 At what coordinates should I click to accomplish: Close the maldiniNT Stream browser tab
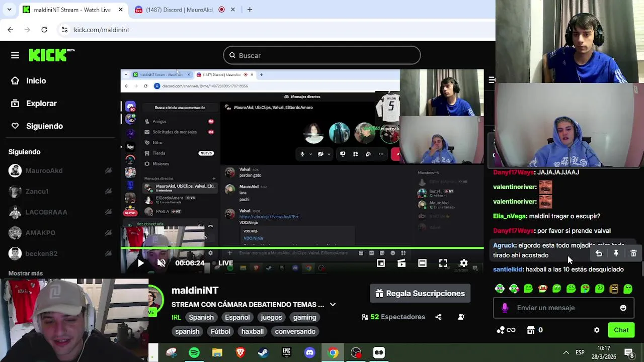click(x=120, y=10)
